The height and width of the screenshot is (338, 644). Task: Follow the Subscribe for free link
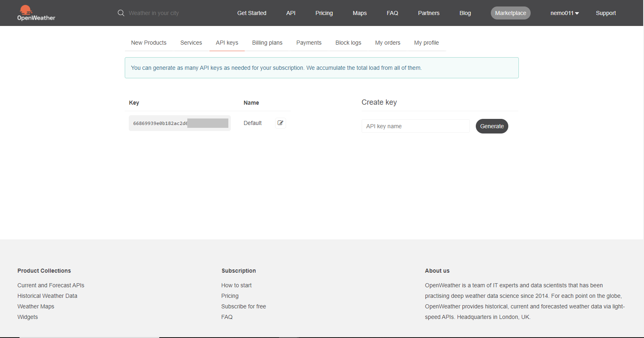(x=244, y=306)
